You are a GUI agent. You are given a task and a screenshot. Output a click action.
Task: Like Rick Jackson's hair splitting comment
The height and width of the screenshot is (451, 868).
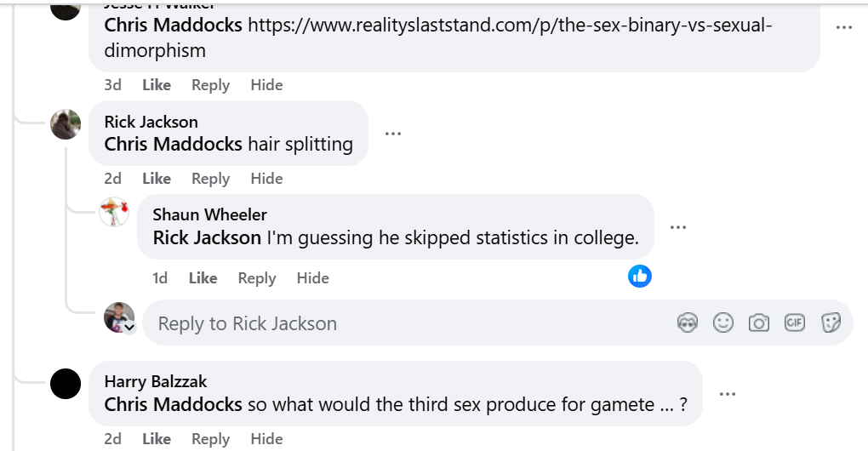(x=157, y=179)
